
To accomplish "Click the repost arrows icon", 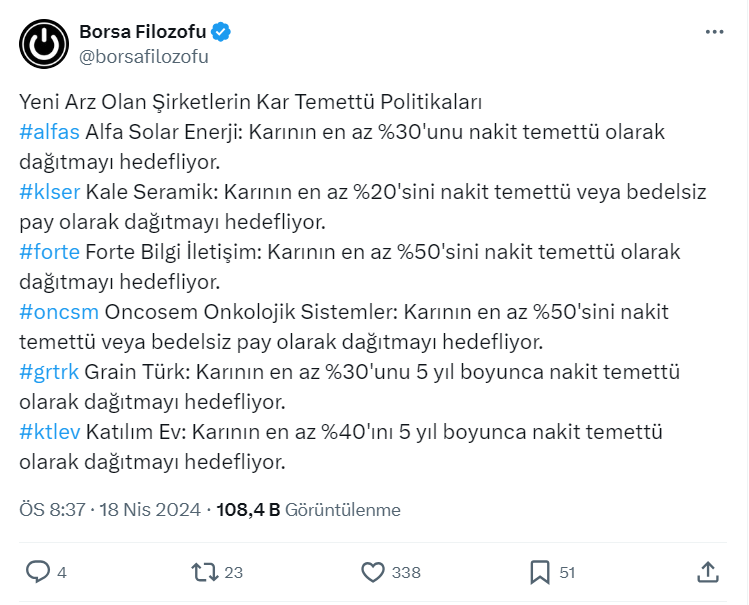I will (x=204, y=572).
